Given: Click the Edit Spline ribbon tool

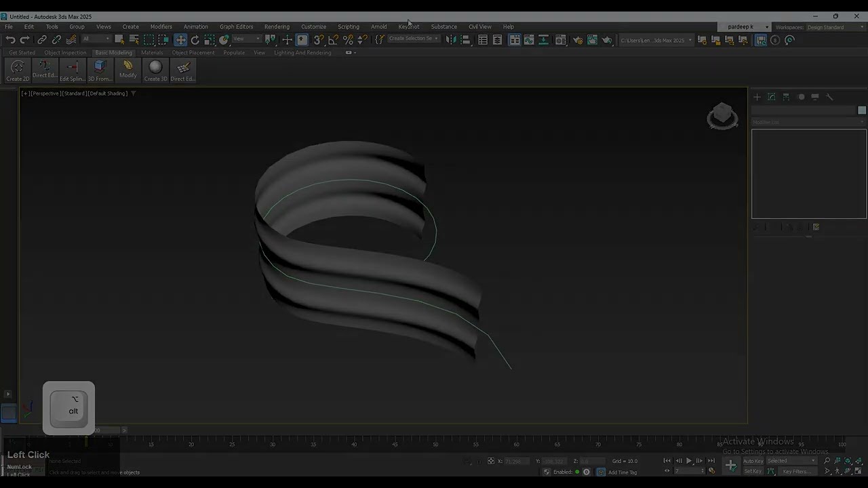Looking at the screenshot, I should click(x=73, y=70).
